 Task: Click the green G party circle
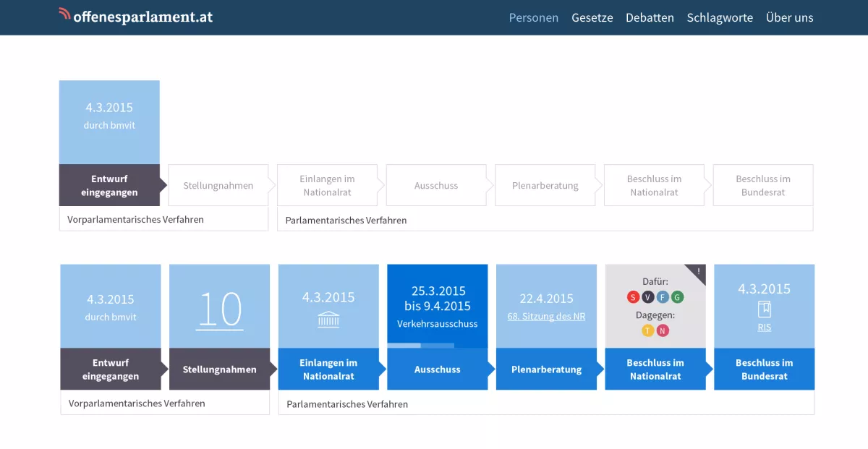point(677,297)
